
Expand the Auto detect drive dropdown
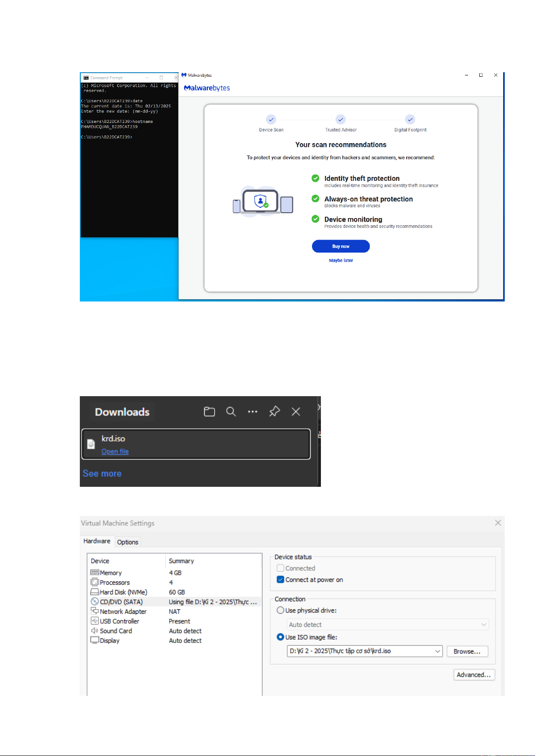pyautogui.click(x=483, y=625)
